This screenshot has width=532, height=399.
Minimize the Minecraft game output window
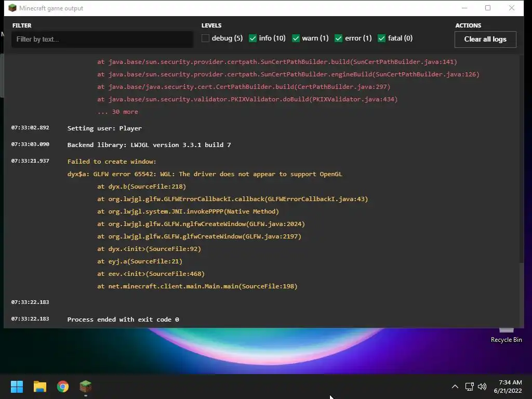pyautogui.click(x=464, y=8)
